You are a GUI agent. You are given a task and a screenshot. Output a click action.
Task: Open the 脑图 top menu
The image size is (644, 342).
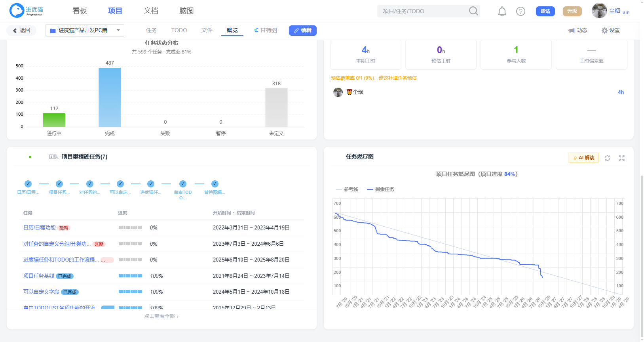point(186,11)
